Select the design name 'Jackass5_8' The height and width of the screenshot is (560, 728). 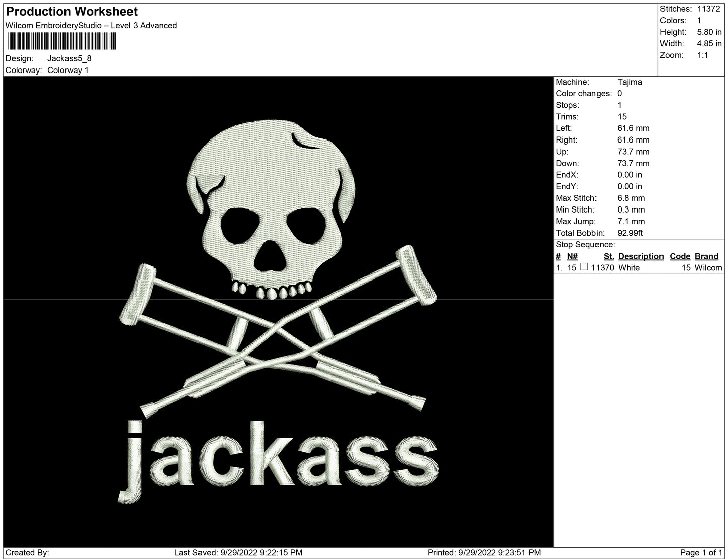point(70,58)
